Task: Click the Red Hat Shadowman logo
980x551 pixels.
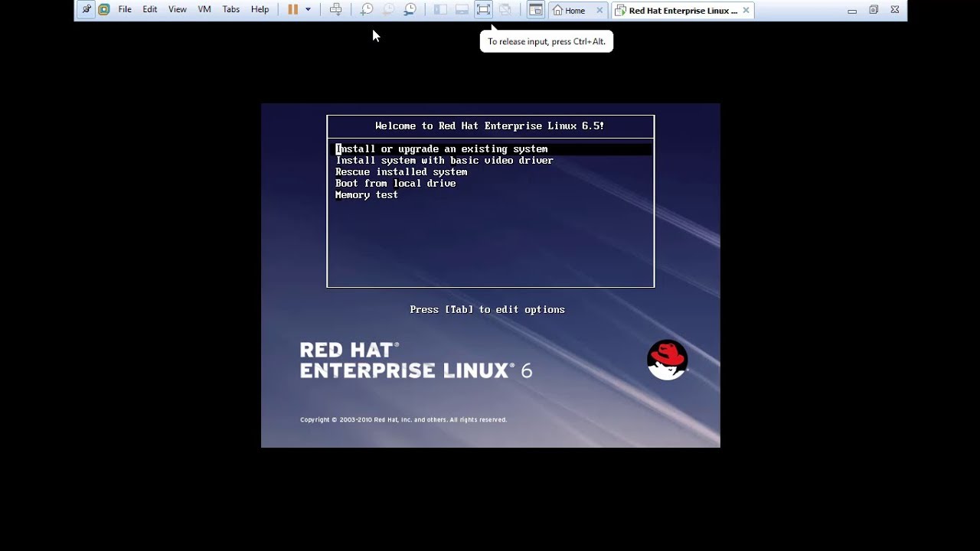Action: tap(667, 360)
